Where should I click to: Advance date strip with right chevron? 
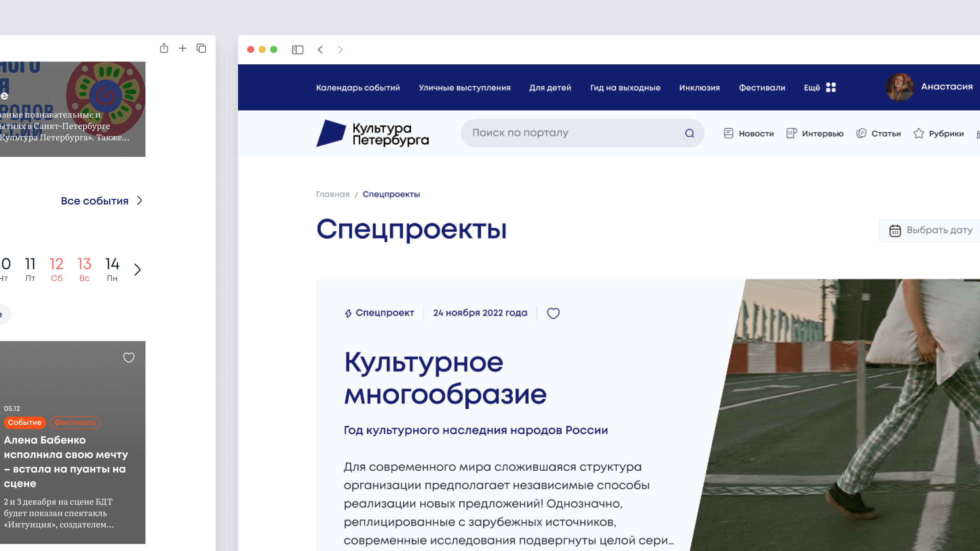pyautogui.click(x=138, y=270)
